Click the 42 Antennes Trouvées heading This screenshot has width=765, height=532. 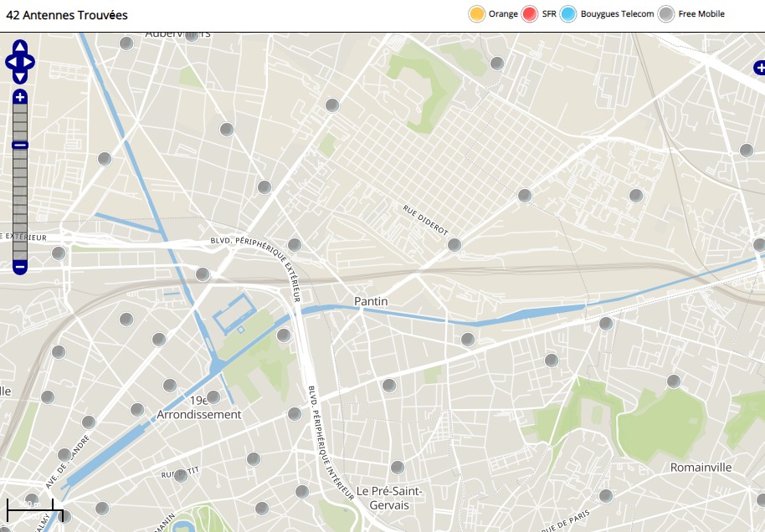[x=67, y=14]
